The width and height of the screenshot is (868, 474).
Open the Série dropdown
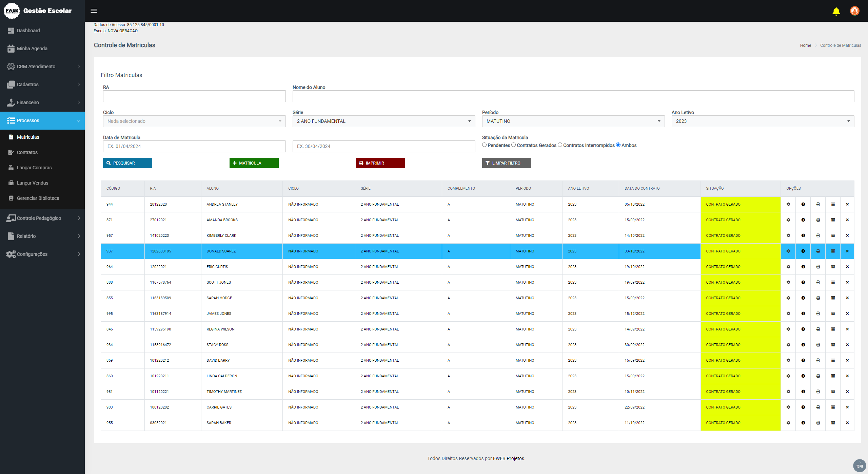click(x=383, y=121)
